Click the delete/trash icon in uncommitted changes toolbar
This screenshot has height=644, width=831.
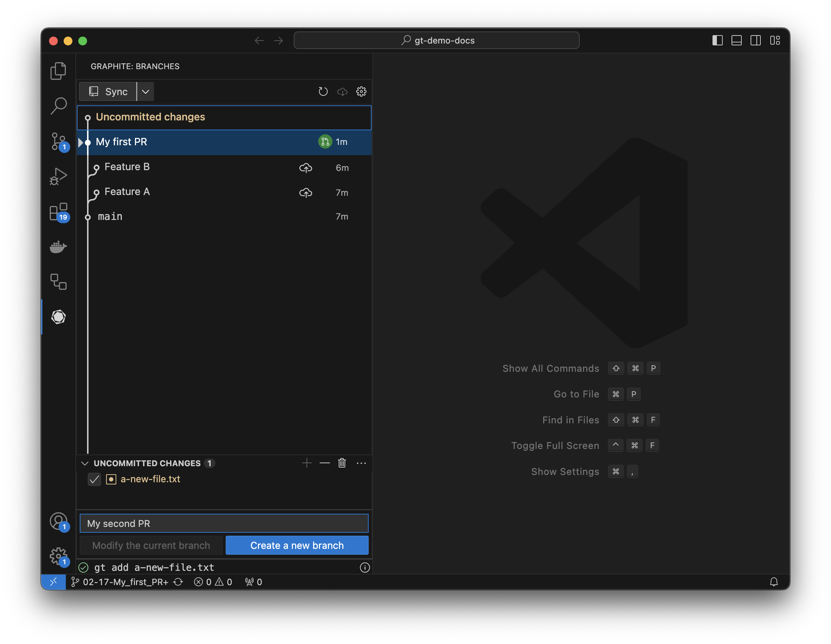click(342, 463)
